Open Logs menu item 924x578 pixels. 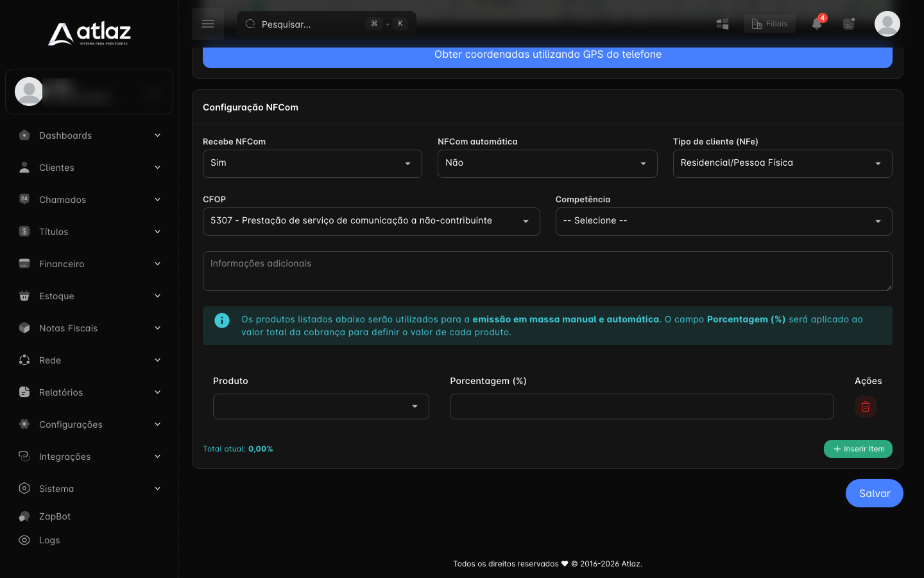(89, 540)
